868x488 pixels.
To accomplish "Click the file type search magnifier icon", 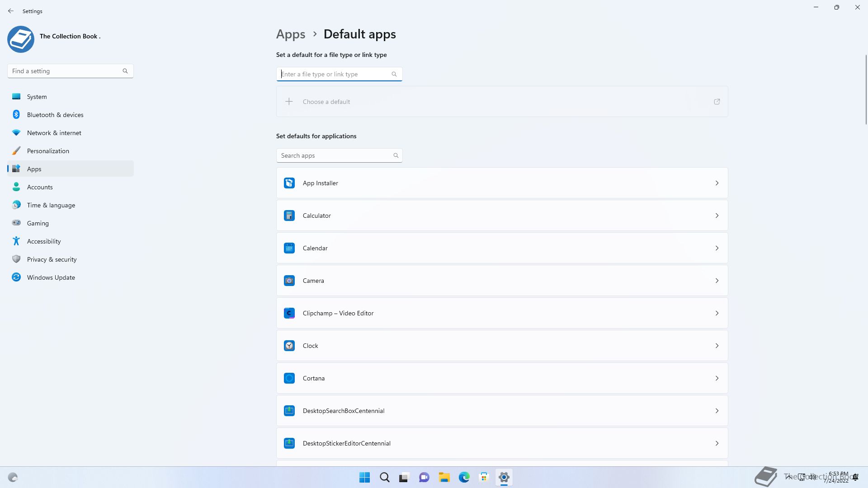I will pos(394,74).
